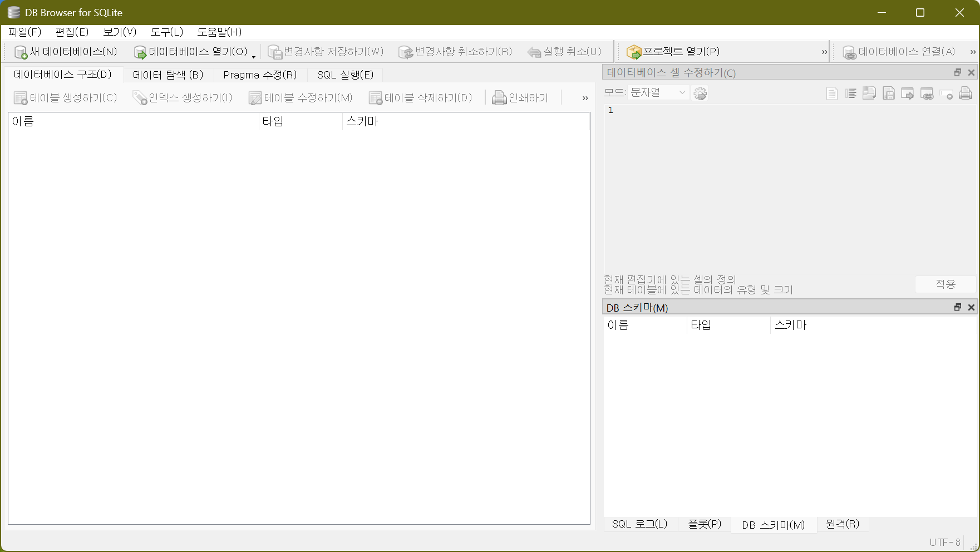
Task: Click Undo (실행 취소) toolbar button
Action: coord(564,52)
